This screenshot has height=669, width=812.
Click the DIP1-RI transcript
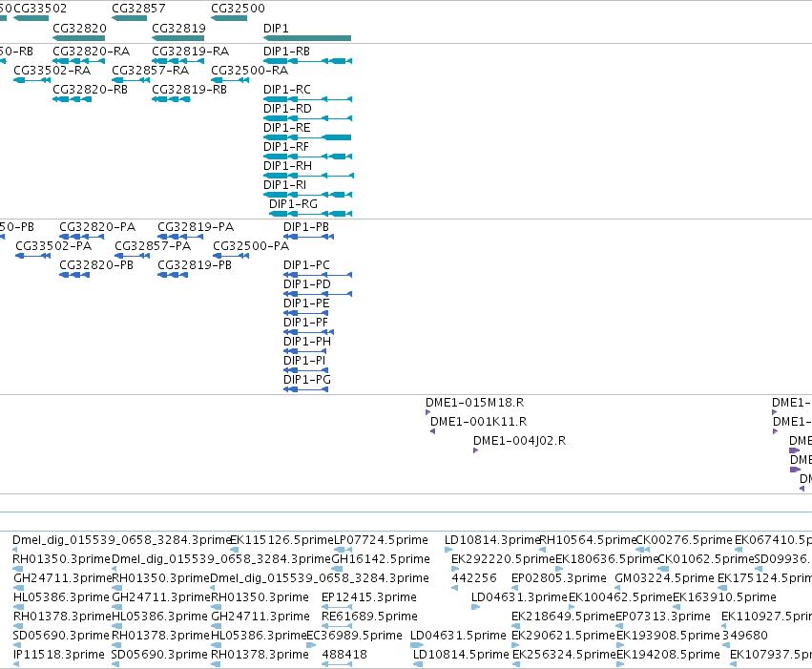[x=307, y=196]
